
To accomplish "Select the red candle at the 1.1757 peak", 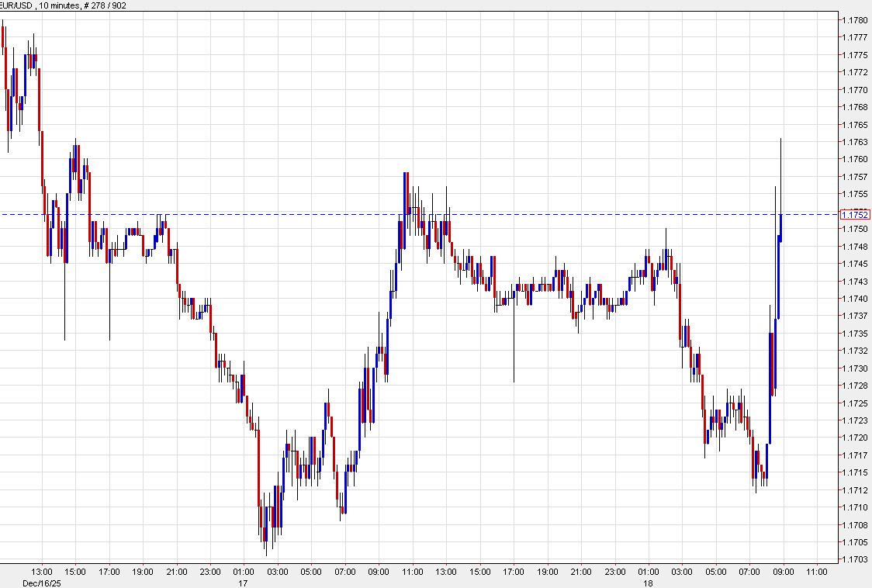I will click(406, 194).
